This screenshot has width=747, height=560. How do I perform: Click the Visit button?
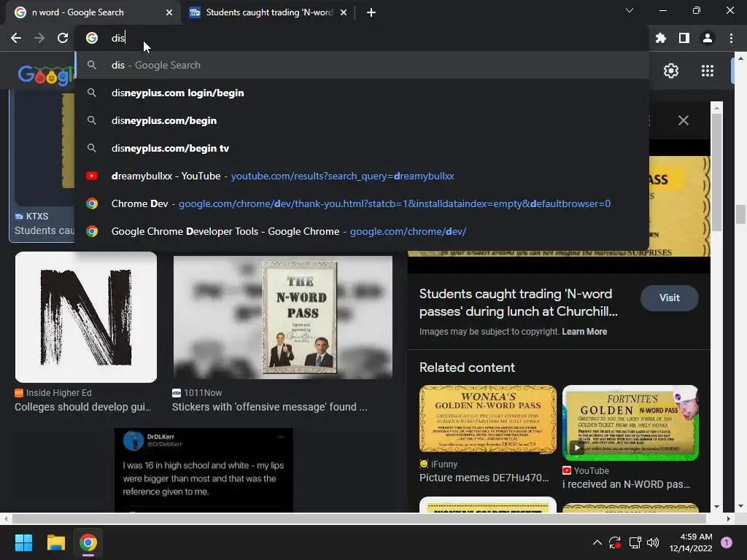[670, 297]
